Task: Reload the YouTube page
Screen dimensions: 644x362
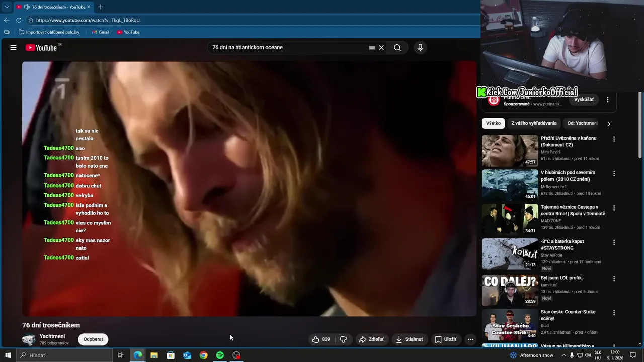Action: click(19, 20)
